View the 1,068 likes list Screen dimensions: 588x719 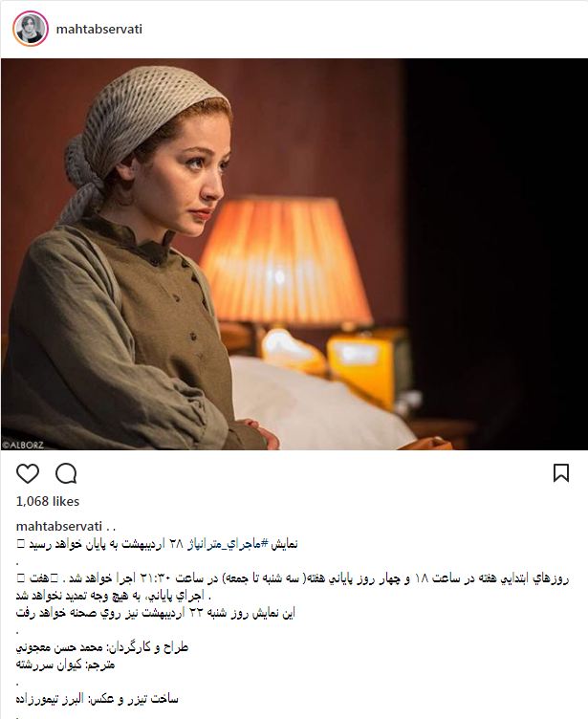tap(48, 501)
